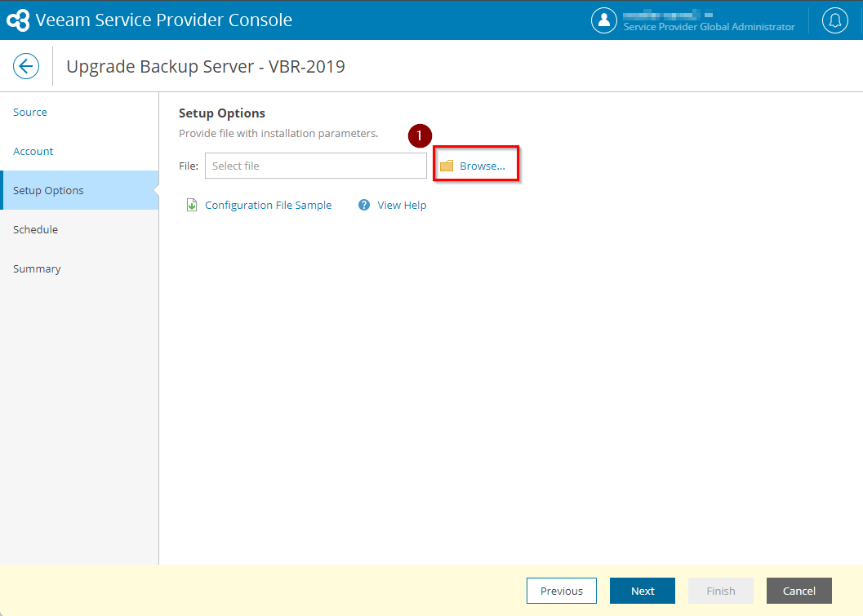Click the File: label

pos(189,166)
